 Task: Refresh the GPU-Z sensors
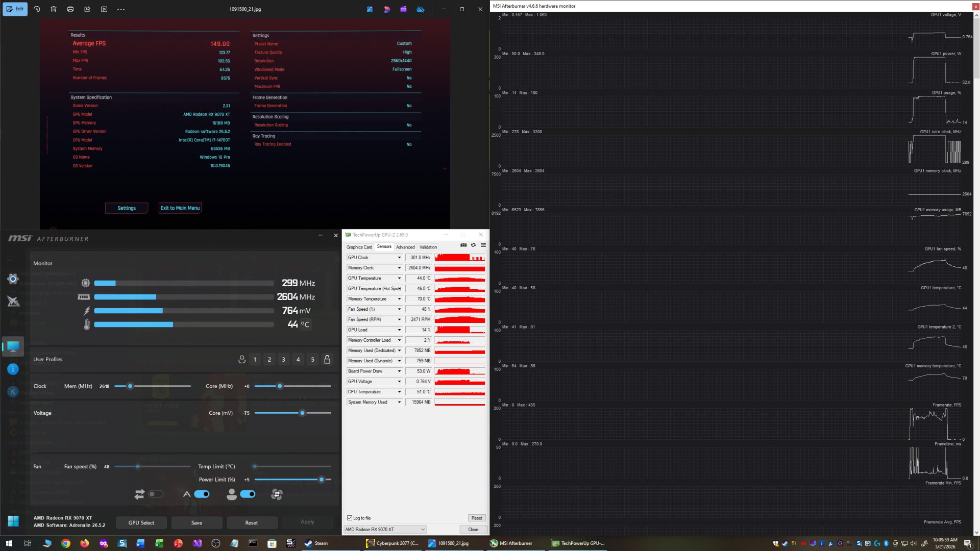tap(473, 245)
